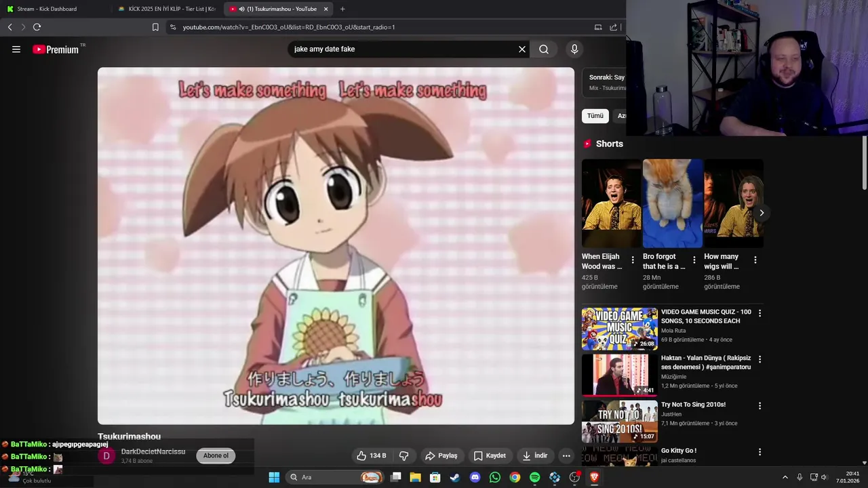
Task: Switch to Stream - Kick Dashboard tab
Action: 54,9
